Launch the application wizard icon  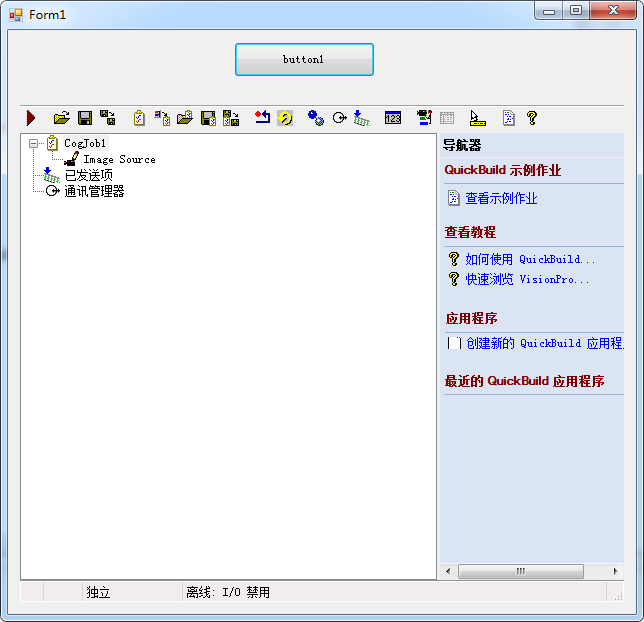coord(424,118)
